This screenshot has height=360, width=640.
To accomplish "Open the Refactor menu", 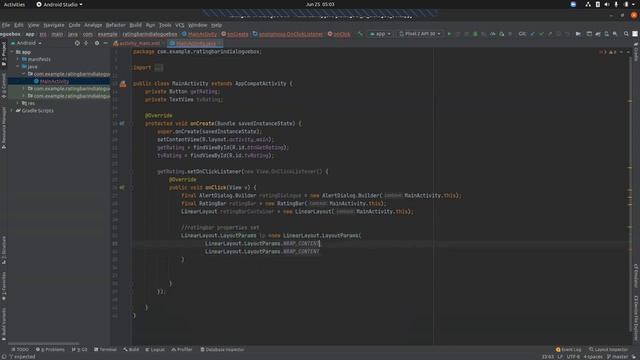I will [116, 25].
